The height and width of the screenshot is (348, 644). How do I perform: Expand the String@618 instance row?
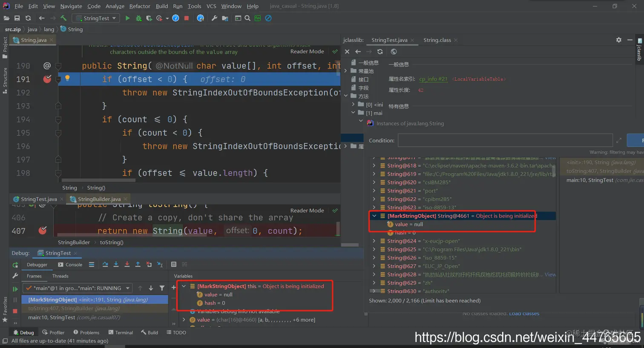pyautogui.click(x=374, y=166)
